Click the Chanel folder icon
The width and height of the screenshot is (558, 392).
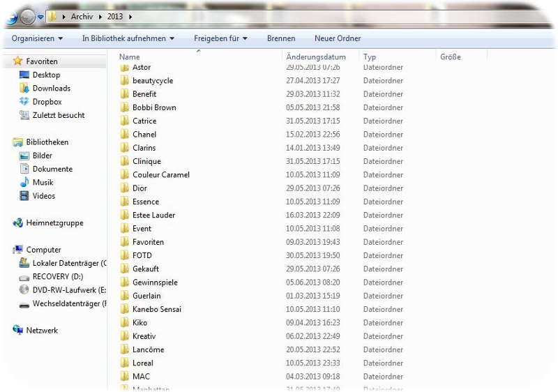point(125,134)
